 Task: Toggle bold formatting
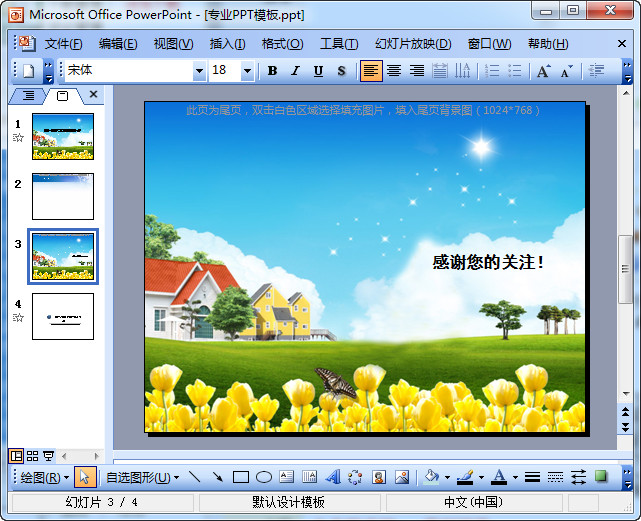(x=272, y=71)
